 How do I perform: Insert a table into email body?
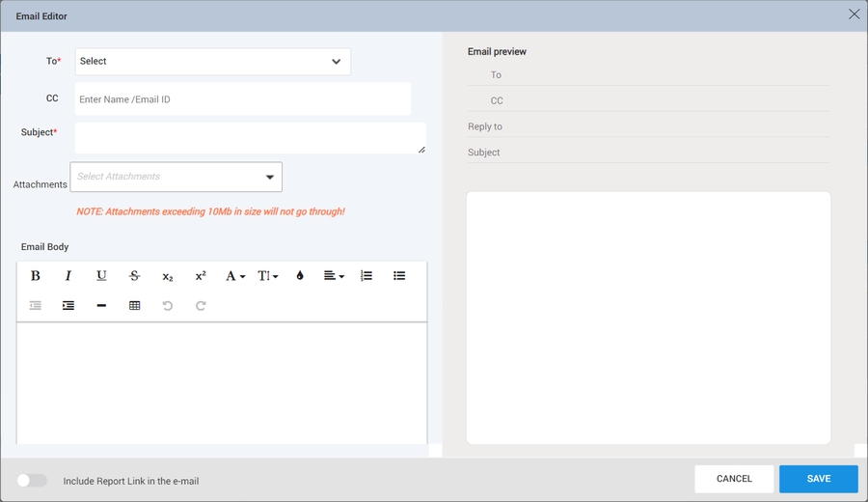(x=134, y=306)
